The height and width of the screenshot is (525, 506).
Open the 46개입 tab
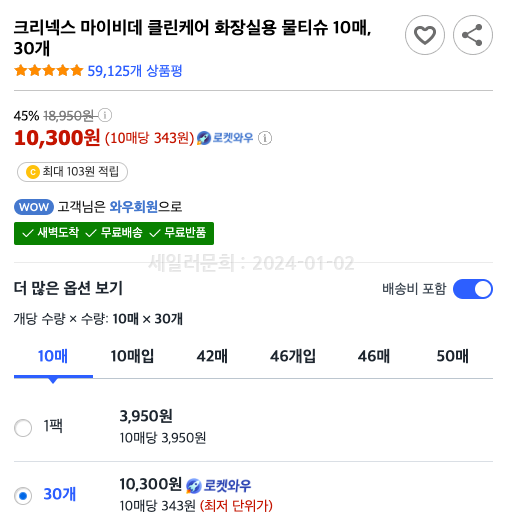[293, 356]
